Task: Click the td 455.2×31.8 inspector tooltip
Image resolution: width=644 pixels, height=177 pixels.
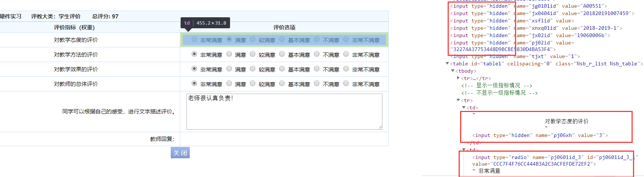Action: (206, 23)
